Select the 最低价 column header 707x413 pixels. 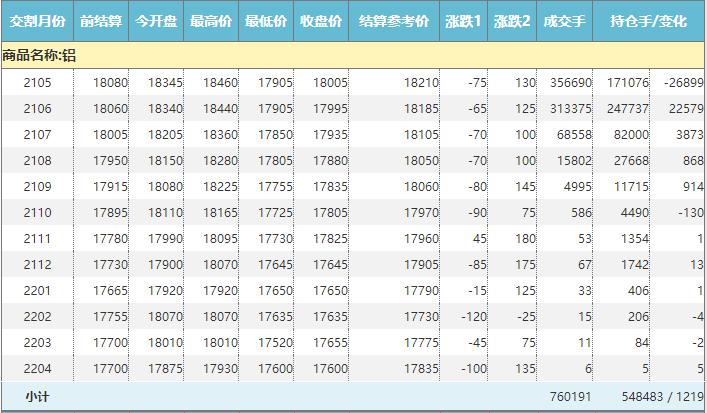(x=267, y=21)
